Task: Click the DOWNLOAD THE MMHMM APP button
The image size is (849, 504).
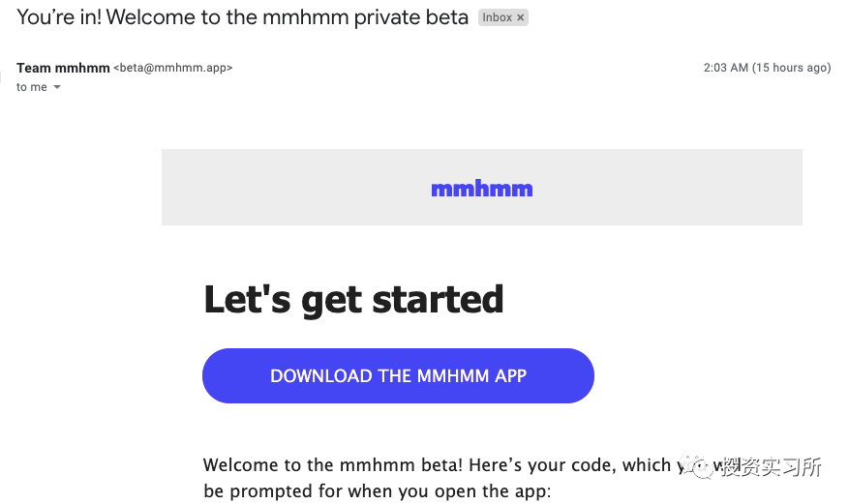Action: pos(398,376)
